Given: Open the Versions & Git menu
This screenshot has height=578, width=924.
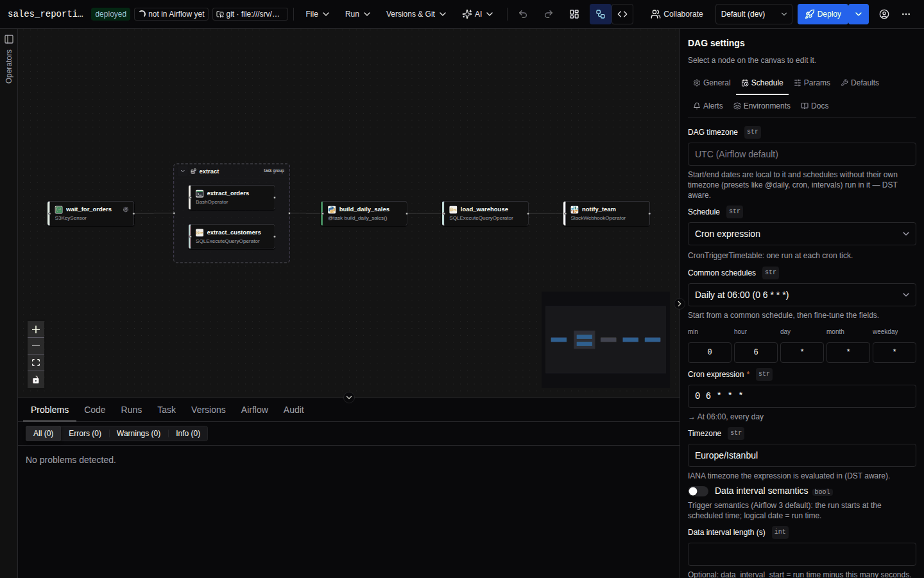Looking at the screenshot, I should [x=416, y=14].
